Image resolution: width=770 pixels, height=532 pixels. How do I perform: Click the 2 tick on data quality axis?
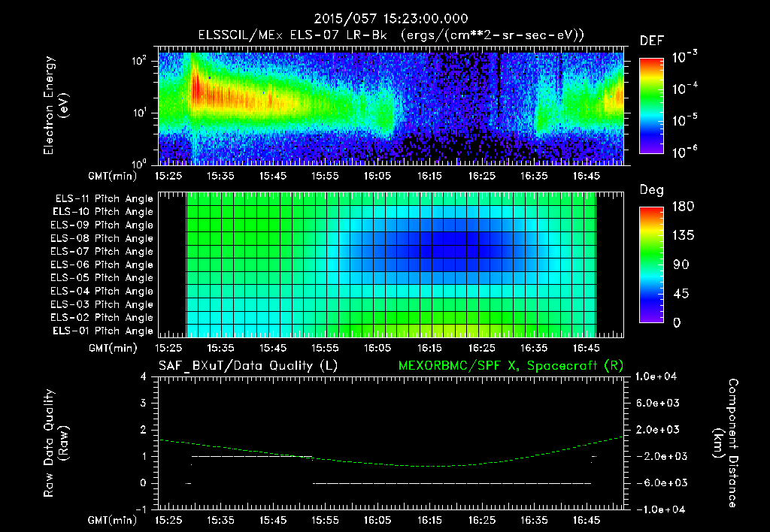tap(144, 429)
